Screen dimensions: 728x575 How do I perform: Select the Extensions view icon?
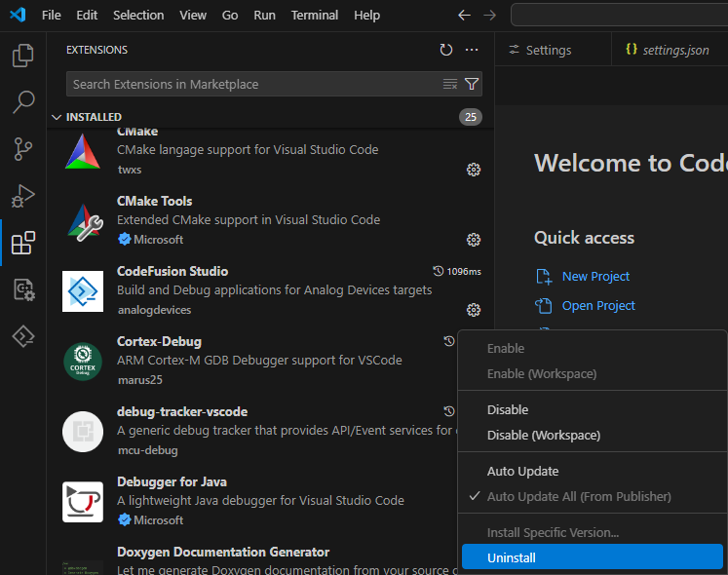pyautogui.click(x=22, y=243)
